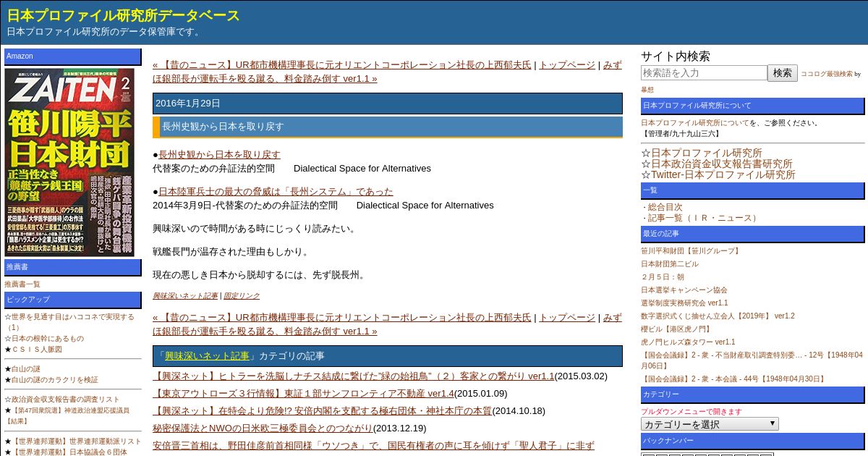Click the 興味深いネット記事 category link under post
This screenshot has height=456, width=868.
point(185,295)
